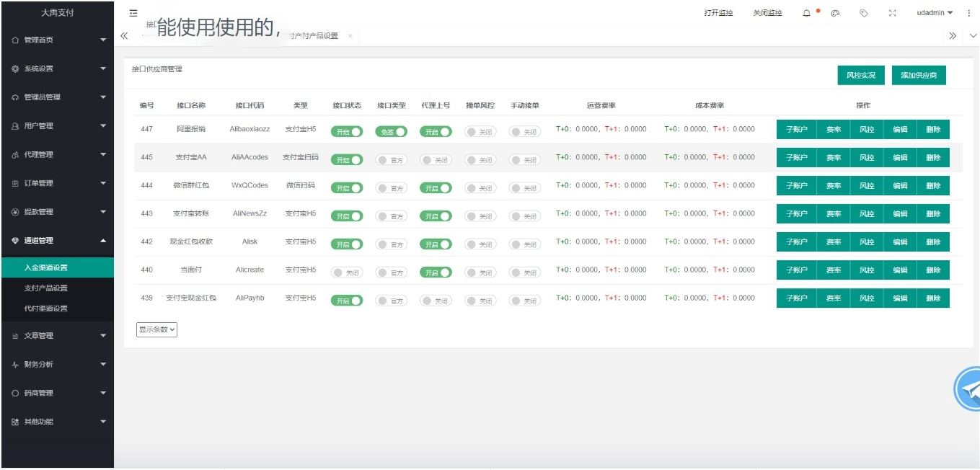Open 风控实况 panel
The image size is (980, 470).
(860, 74)
